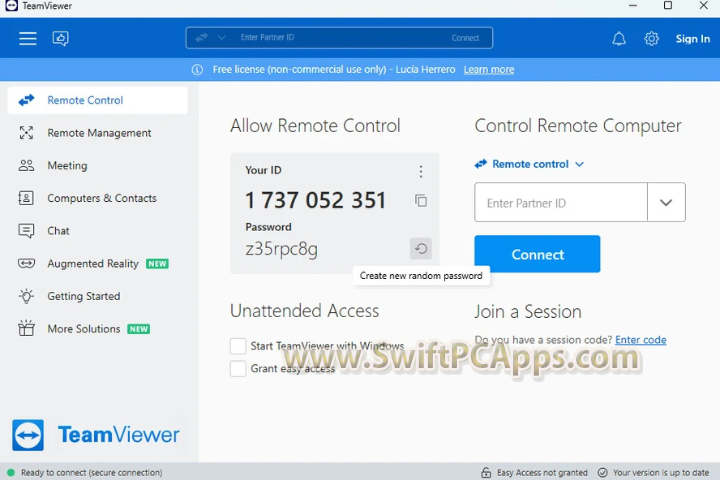Go to the Meeting section
This screenshot has height=480, width=720.
point(98,165)
